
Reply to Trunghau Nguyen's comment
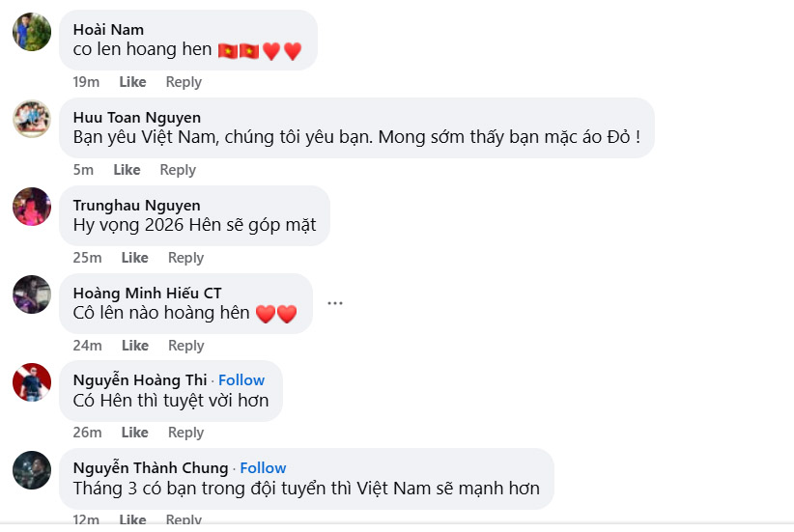185,258
